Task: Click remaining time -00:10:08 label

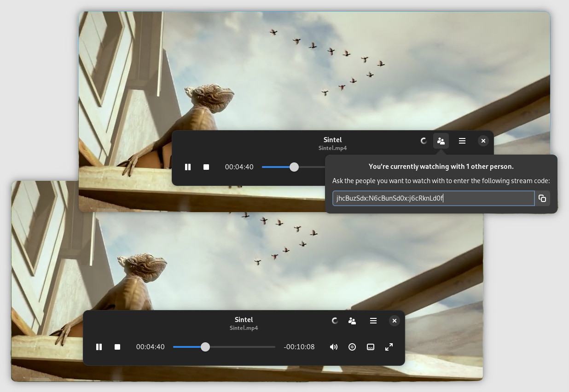Action: coord(299,347)
